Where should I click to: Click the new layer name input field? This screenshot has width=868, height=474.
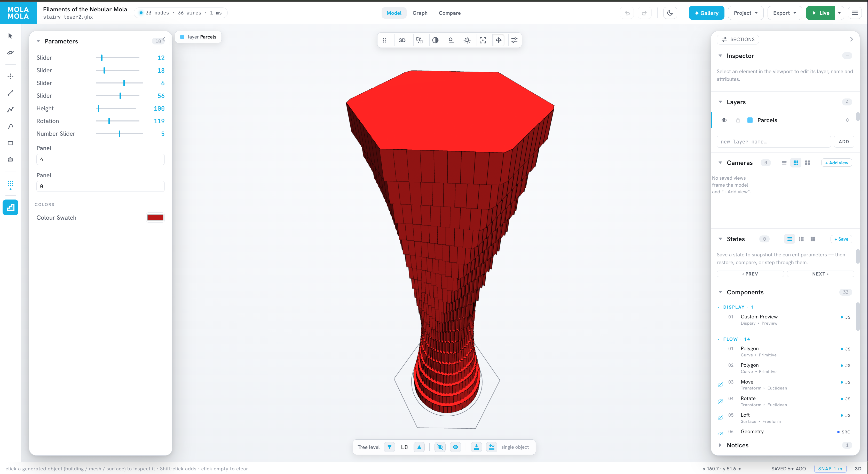click(x=774, y=142)
